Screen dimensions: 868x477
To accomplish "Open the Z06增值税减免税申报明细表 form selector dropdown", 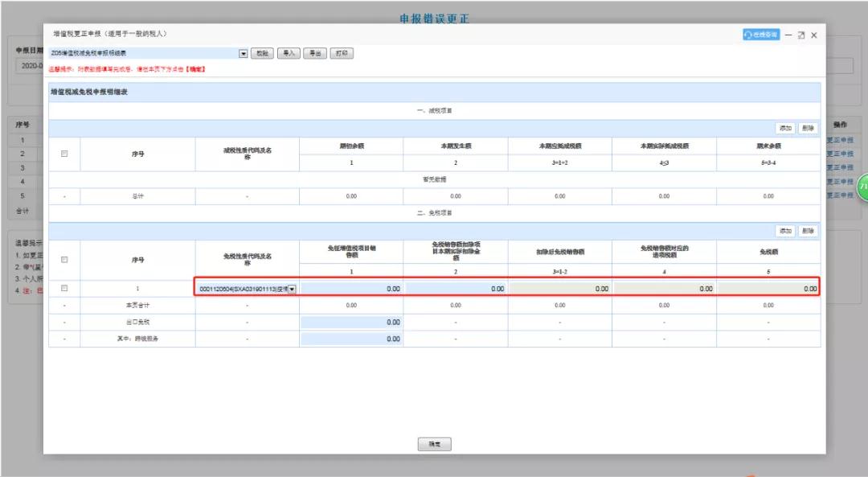I will point(244,53).
